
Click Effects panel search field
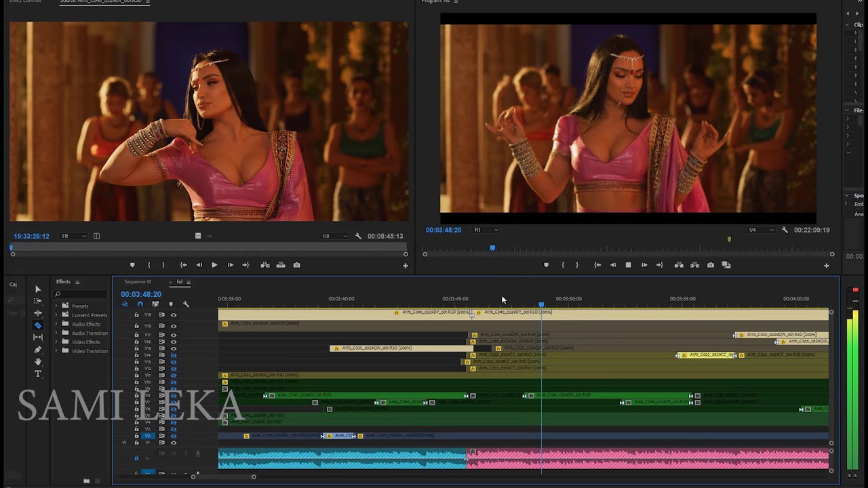80,294
